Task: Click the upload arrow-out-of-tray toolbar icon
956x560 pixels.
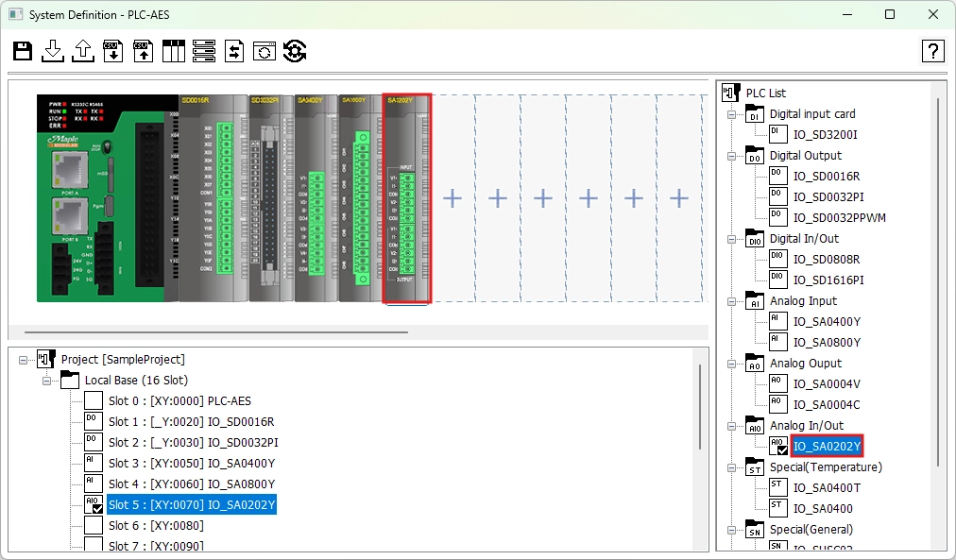Action: pyautogui.click(x=83, y=51)
